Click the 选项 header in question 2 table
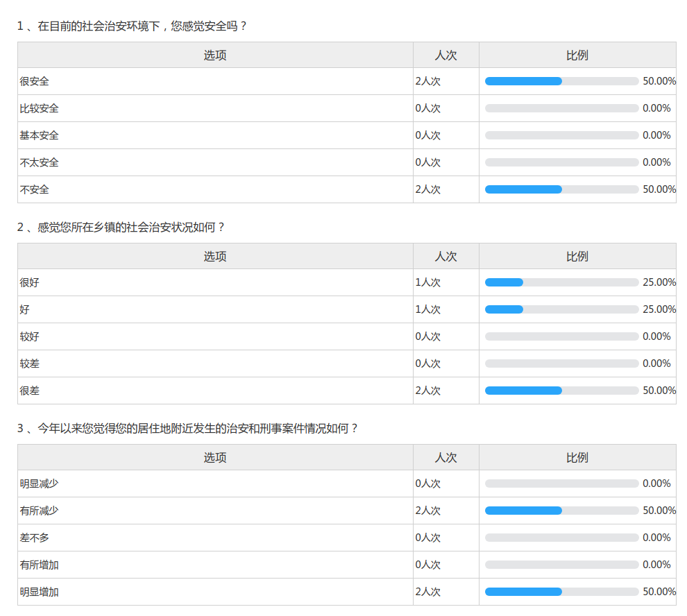The height and width of the screenshot is (616, 687). [x=215, y=256]
